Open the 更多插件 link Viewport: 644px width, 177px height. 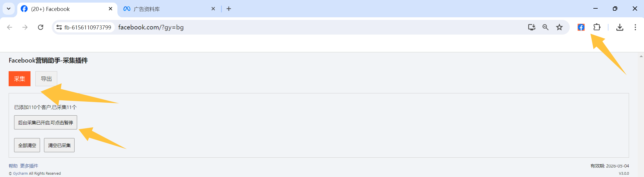click(29, 166)
